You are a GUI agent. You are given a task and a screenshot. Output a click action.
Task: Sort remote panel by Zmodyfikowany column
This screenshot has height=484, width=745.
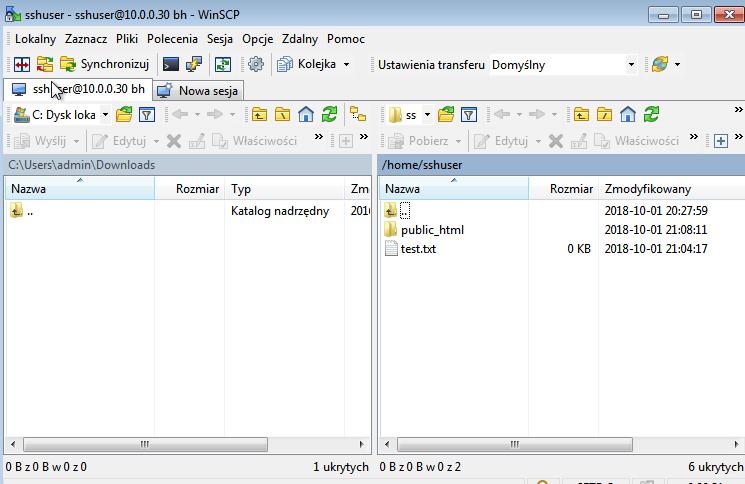671,189
